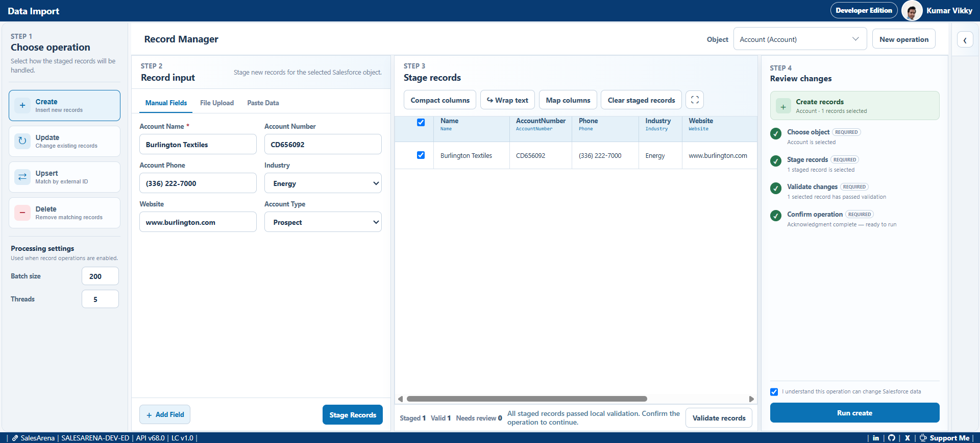Screen dimensions: 980x443
Task: Click the Delete operation minus icon
Action: [x=22, y=213]
